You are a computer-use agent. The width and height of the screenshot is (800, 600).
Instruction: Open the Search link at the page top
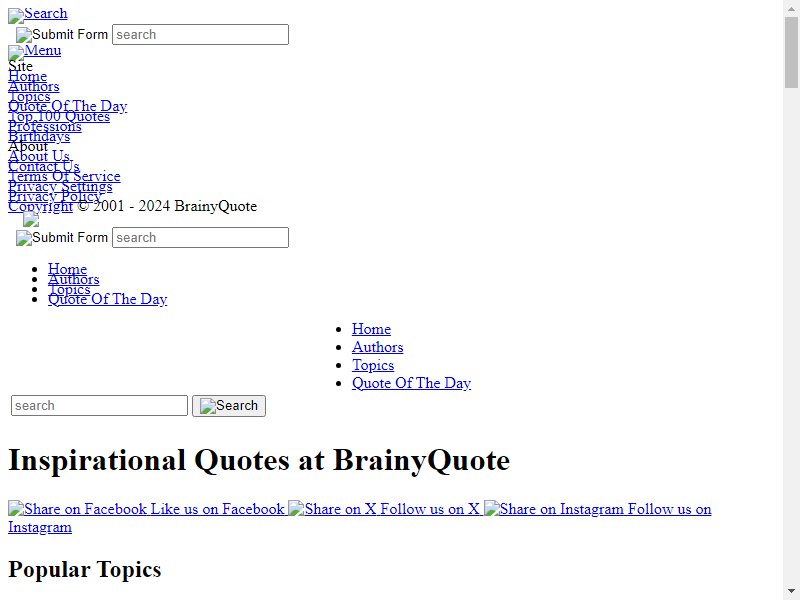pos(38,14)
